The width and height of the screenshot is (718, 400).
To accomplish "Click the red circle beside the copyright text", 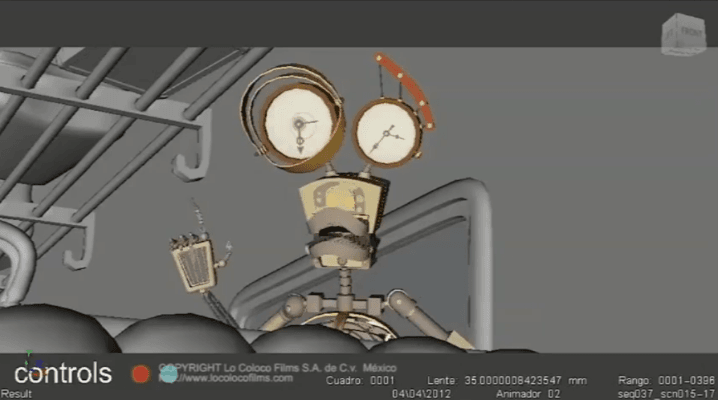I will tap(141, 374).
